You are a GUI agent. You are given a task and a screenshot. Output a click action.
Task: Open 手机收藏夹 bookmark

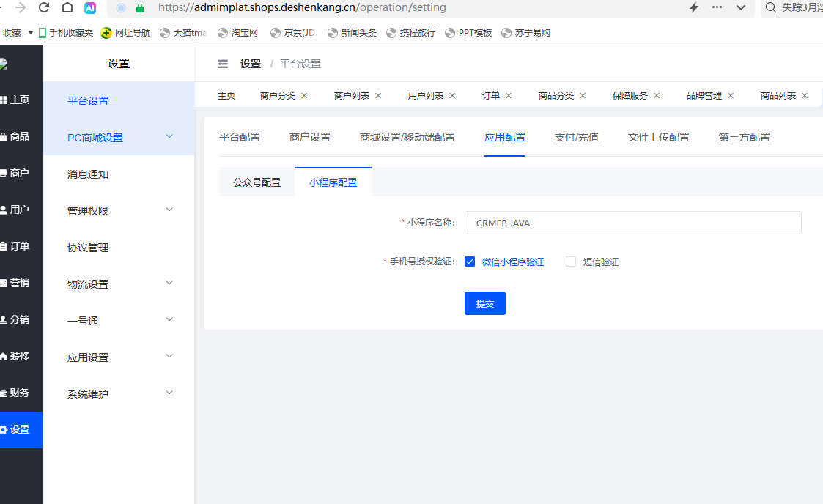(x=66, y=33)
